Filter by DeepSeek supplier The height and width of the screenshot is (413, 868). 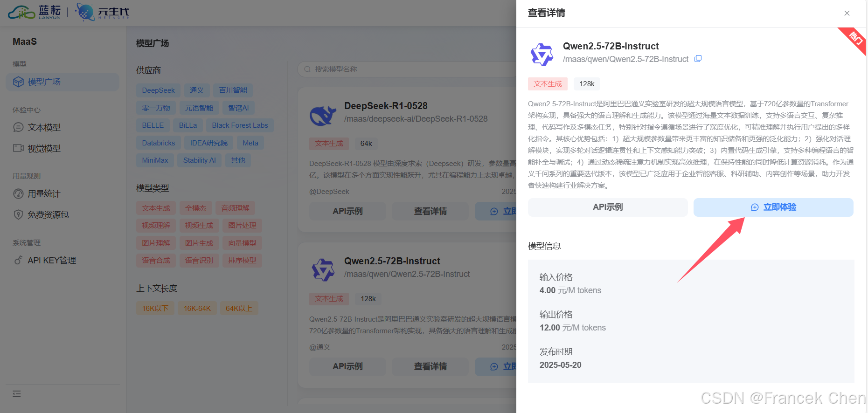(x=158, y=90)
